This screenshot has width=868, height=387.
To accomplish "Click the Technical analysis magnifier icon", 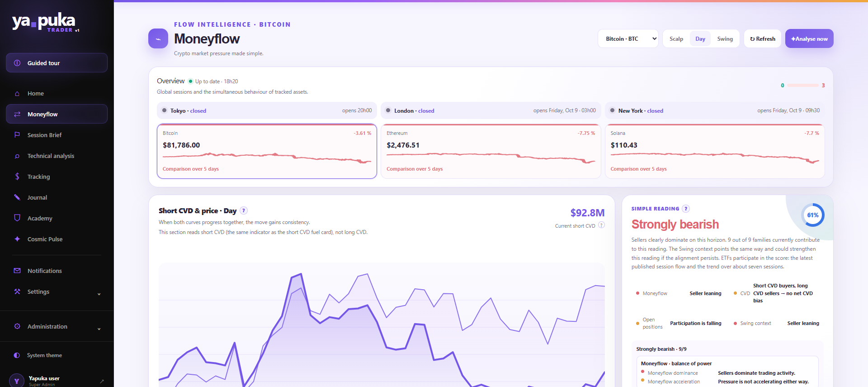I will pyautogui.click(x=17, y=156).
